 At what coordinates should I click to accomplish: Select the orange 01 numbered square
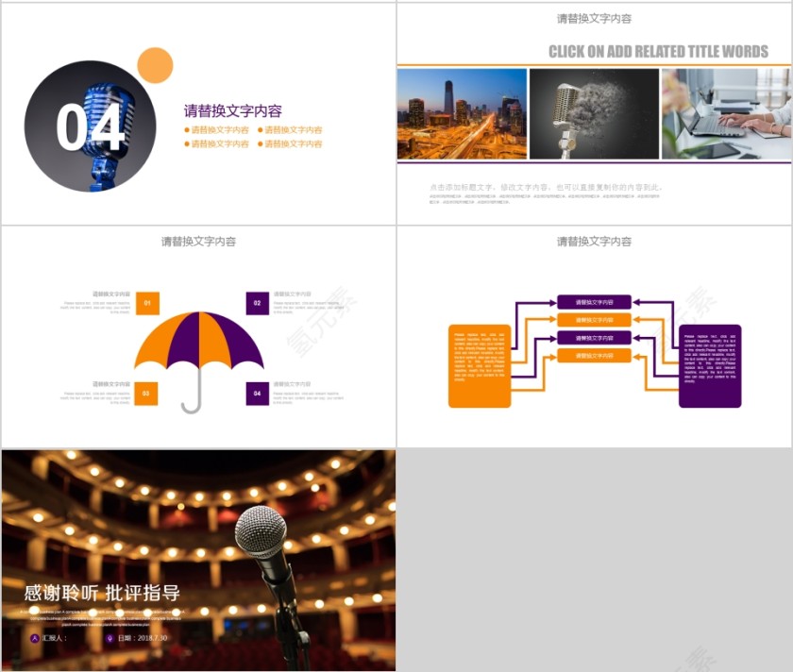click(x=146, y=303)
